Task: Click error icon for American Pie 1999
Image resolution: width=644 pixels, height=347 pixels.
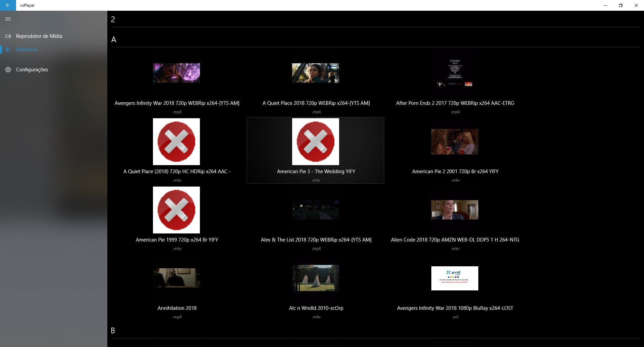Action: tap(176, 210)
